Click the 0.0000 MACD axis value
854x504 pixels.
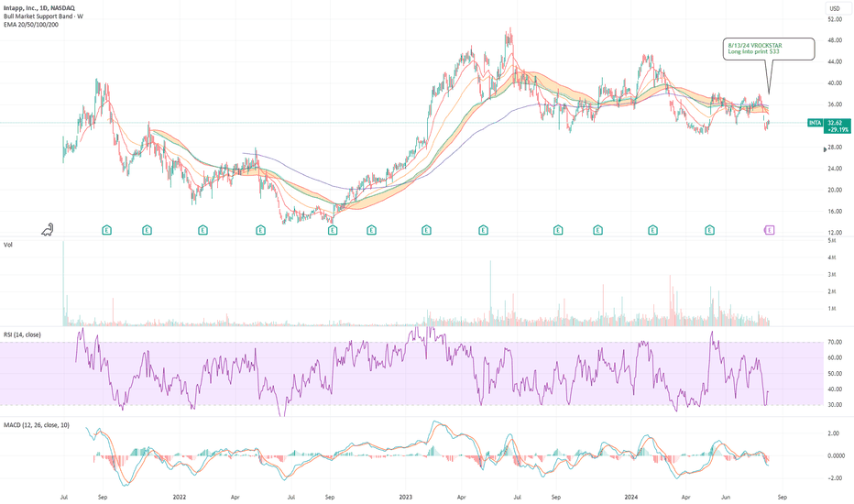tap(836, 456)
